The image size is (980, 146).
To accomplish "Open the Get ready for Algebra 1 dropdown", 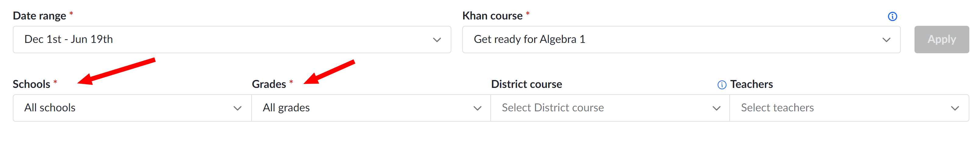I will coord(681,40).
